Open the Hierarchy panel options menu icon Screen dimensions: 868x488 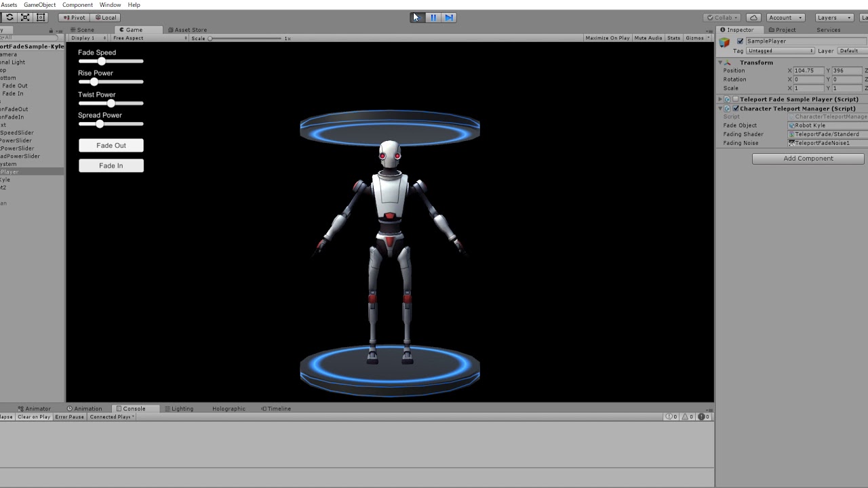click(x=59, y=30)
